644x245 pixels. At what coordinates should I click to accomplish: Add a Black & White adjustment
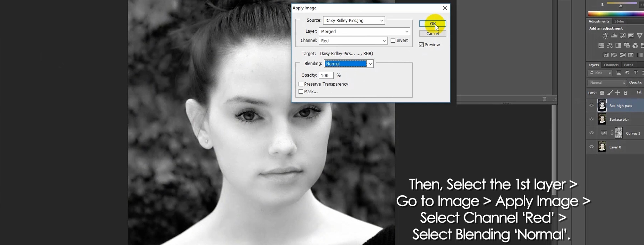pyautogui.click(x=618, y=45)
